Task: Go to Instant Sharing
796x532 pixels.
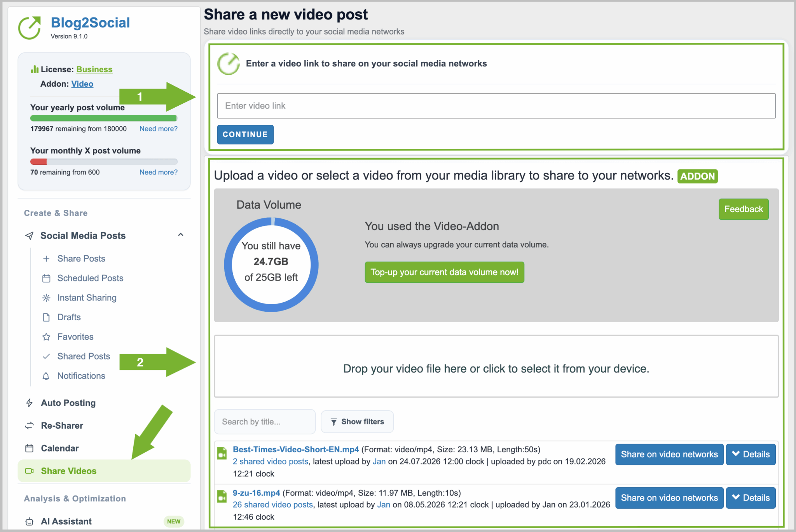Action: coord(87,298)
